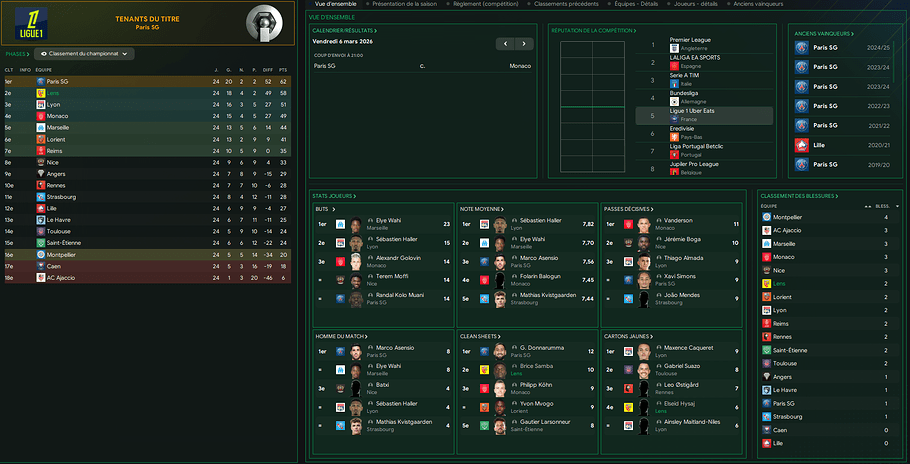Open Saint-Étienne row in league table
The height and width of the screenshot is (464, 910).
click(x=146, y=243)
